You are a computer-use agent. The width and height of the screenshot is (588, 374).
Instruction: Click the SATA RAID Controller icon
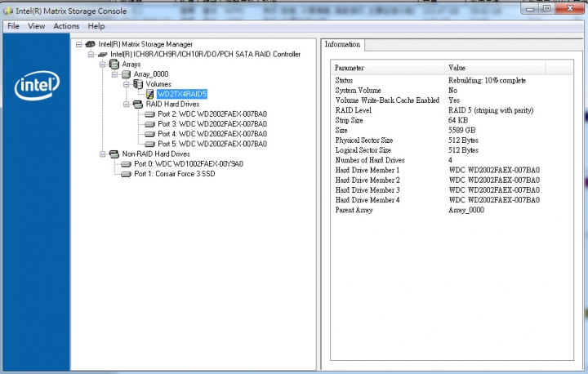(102, 55)
